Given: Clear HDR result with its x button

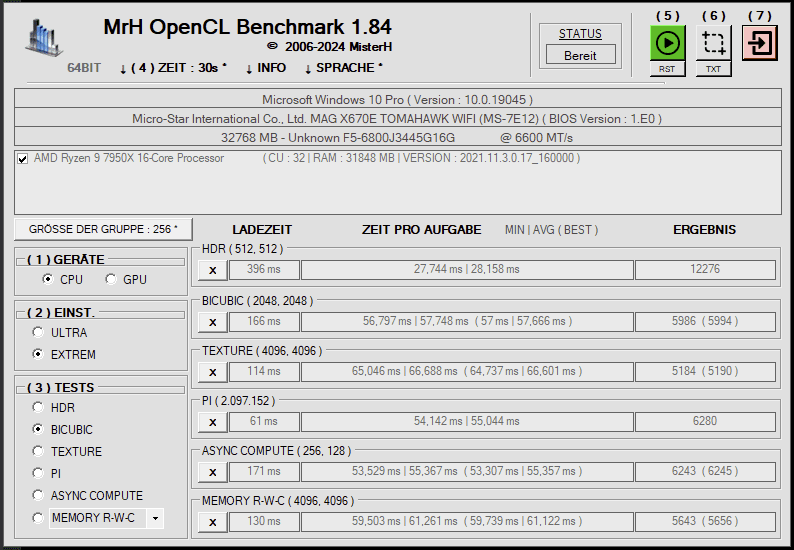Looking at the screenshot, I should [213, 270].
